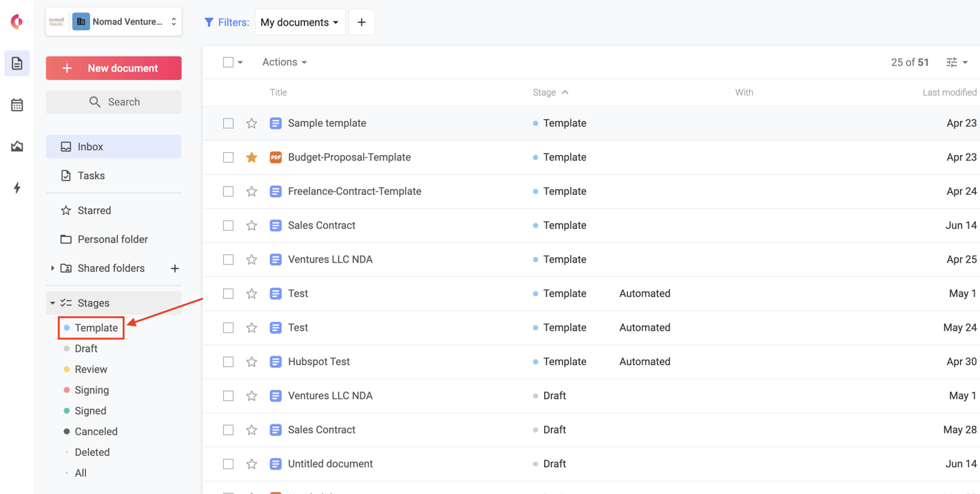The height and width of the screenshot is (494, 980).
Task: Click the search magnifier icon
Action: pyautogui.click(x=95, y=102)
